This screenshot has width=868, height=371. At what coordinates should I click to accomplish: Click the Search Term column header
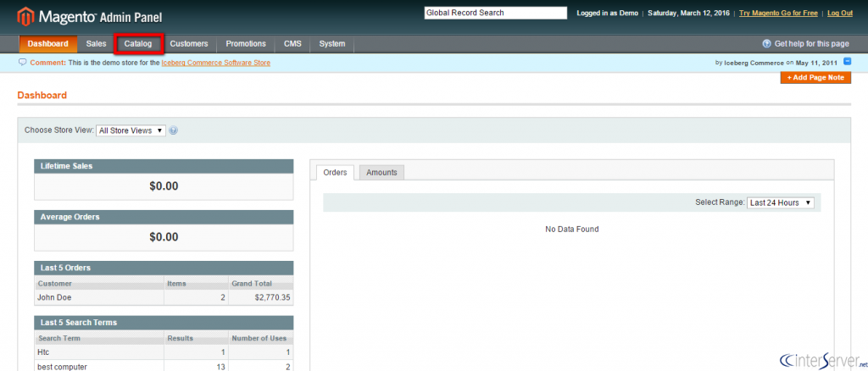[x=99, y=338]
